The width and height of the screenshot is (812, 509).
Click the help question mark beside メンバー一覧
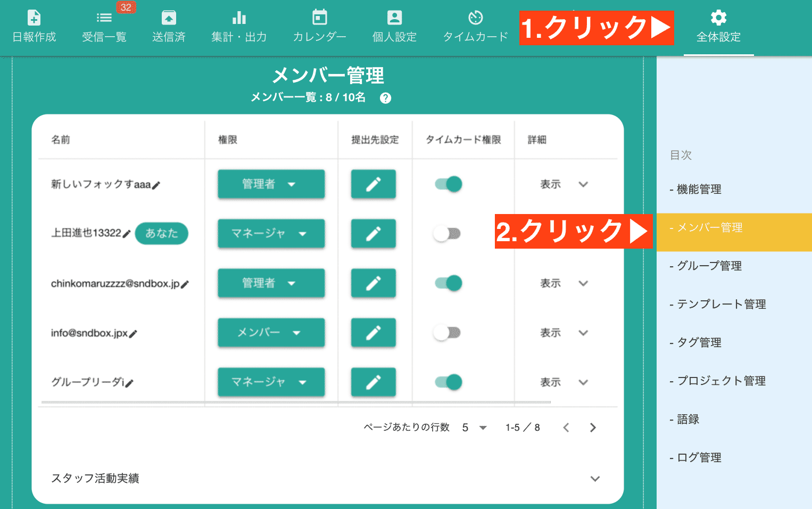click(x=386, y=98)
